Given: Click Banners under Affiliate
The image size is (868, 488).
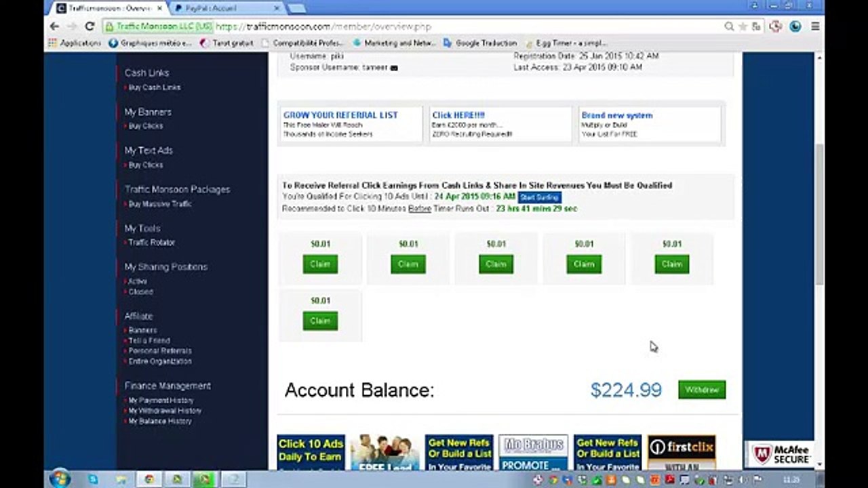Looking at the screenshot, I should [x=142, y=330].
